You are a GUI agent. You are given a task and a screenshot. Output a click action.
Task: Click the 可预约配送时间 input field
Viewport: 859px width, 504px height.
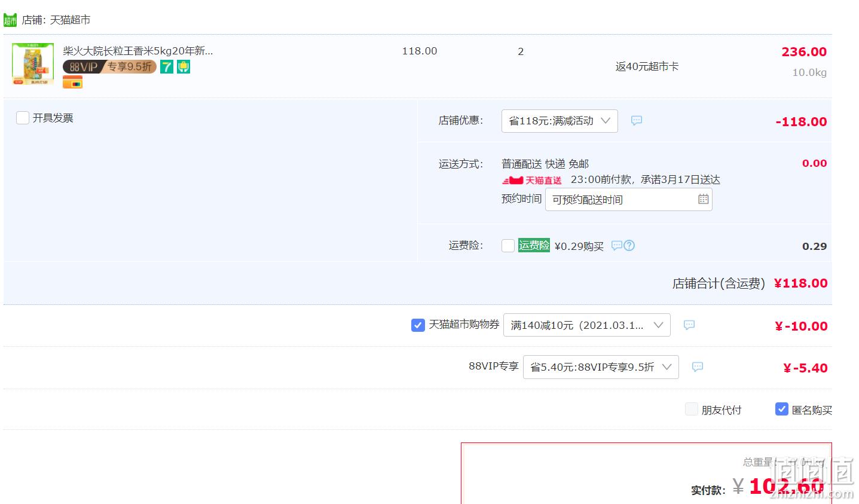(628, 200)
